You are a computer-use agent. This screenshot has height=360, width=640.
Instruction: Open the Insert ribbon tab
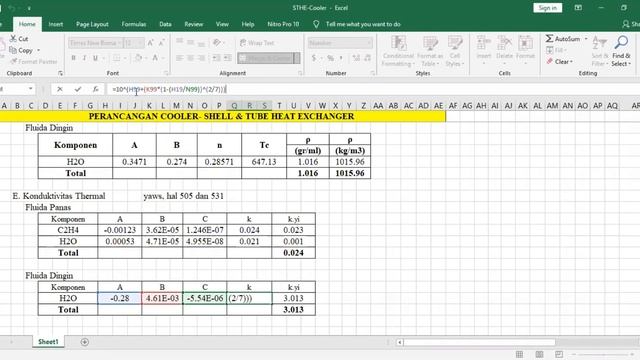click(56, 24)
